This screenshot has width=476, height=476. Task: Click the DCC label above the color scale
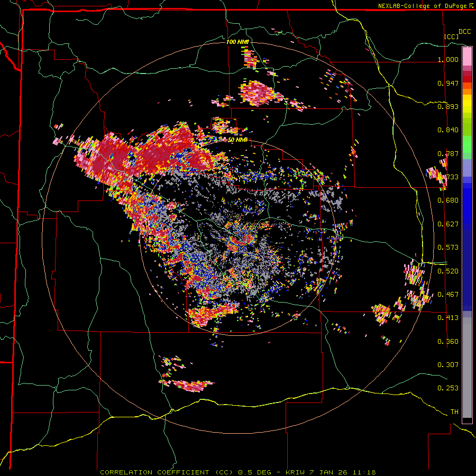pos(464,32)
